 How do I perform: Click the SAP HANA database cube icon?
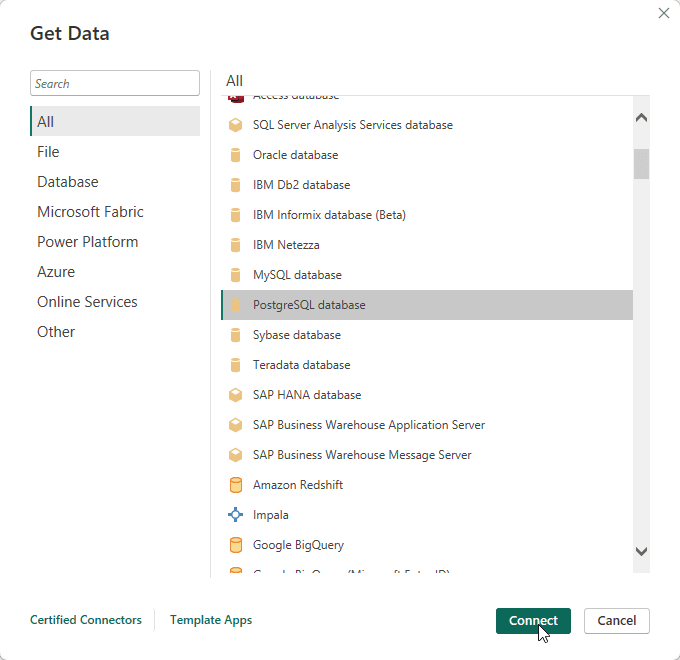tap(235, 395)
